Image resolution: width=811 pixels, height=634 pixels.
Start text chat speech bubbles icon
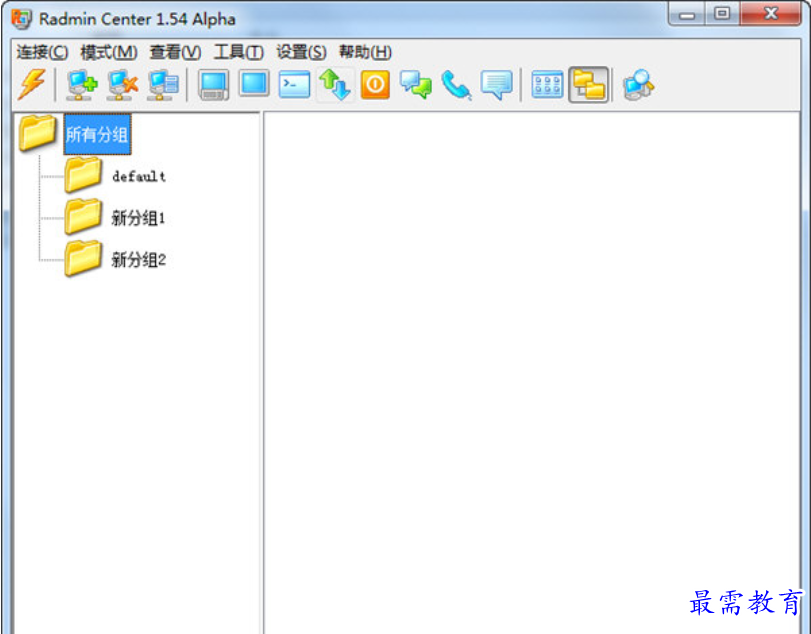tap(416, 85)
